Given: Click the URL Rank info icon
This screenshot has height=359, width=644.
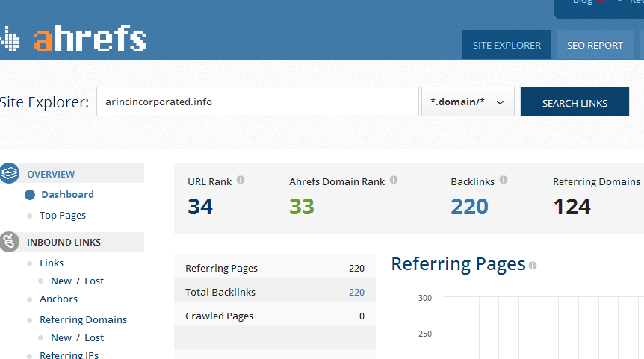Looking at the screenshot, I should click(x=241, y=180).
